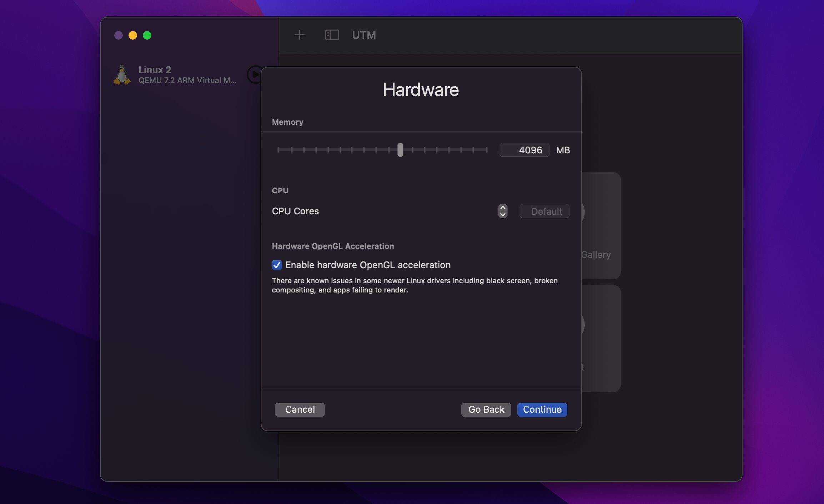Screen dimensions: 824x504
Task: Click the Default button for CPU Cores
Action: coord(544,211)
